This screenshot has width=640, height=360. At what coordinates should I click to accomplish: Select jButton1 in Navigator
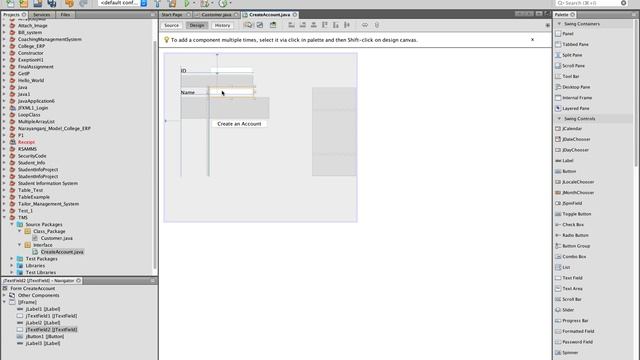point(44,336)
